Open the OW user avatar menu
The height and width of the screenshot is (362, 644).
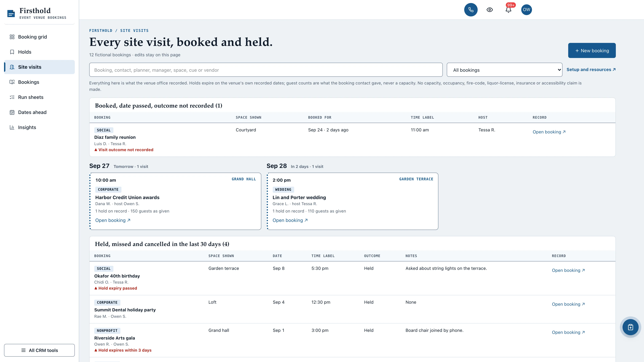point(526,10)
